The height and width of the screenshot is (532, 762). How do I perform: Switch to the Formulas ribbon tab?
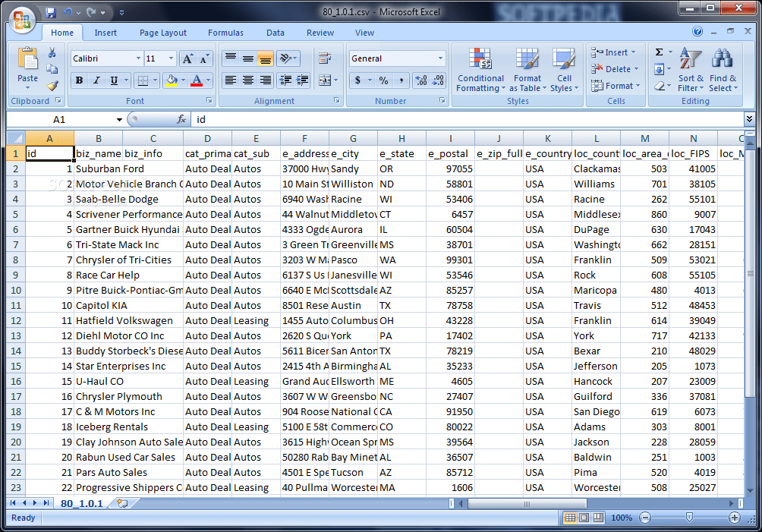[225, 33]
